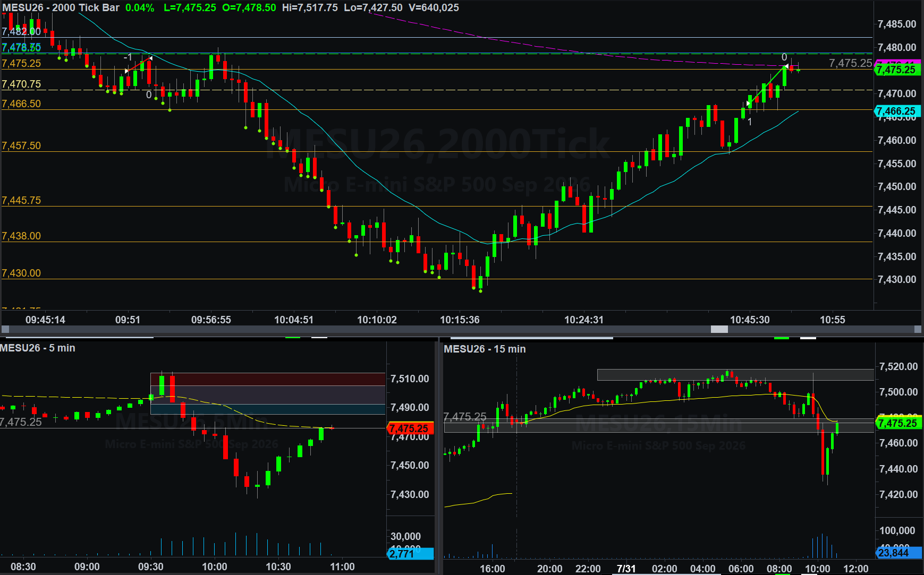The height and width of the screenshot is (575, 924).
Task: Click the green 7,475.25 price tag on 15 min chart
Action: point(898,423)
